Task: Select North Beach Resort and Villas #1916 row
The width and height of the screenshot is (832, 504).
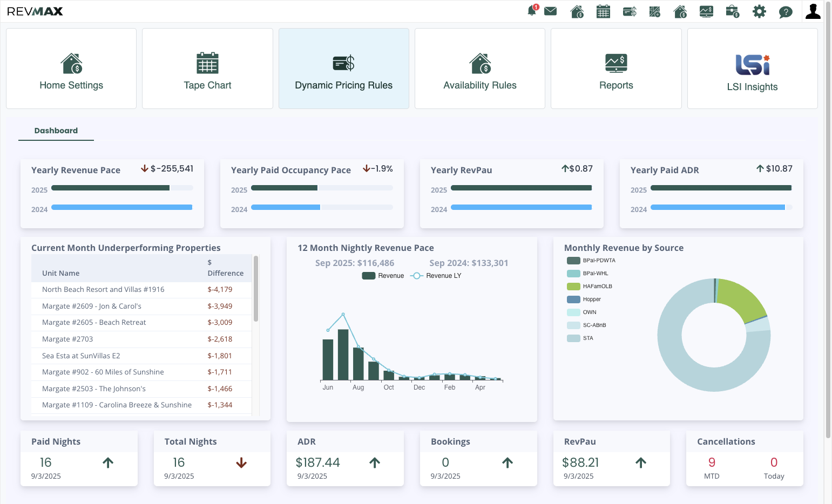Action: [x=141, y=290]
